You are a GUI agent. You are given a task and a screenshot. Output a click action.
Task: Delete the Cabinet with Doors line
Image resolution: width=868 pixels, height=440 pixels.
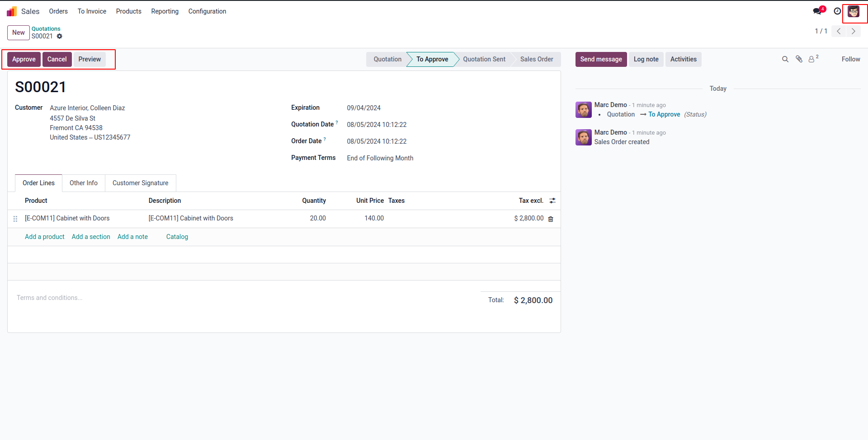point(551,219)
